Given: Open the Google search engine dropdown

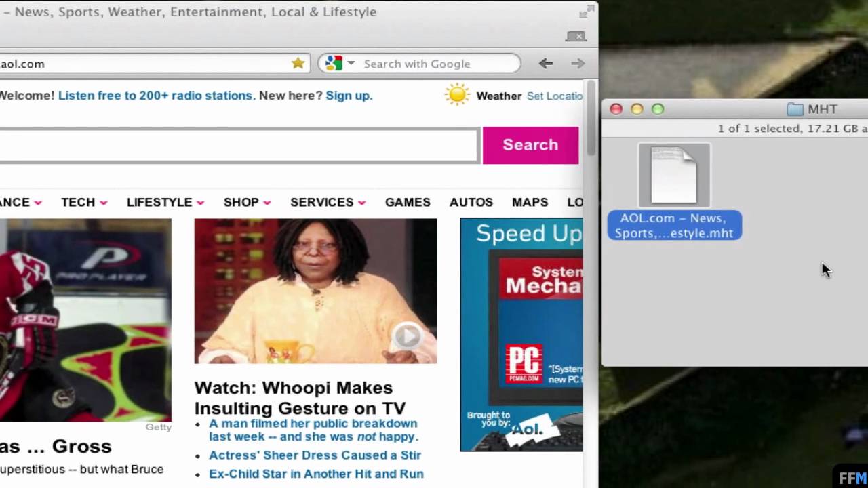Looking at the screenshot, I should pos(351,63).
